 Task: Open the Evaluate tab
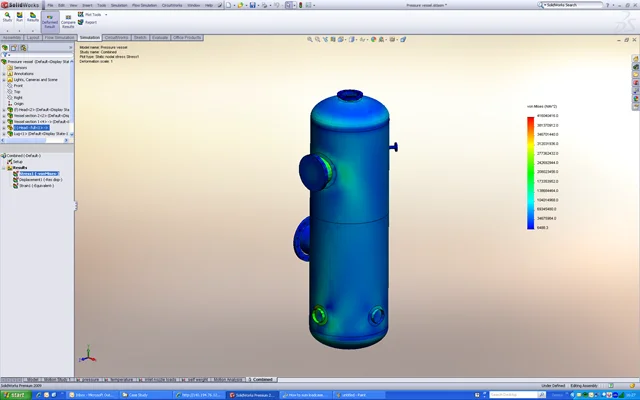pos(160,37)
